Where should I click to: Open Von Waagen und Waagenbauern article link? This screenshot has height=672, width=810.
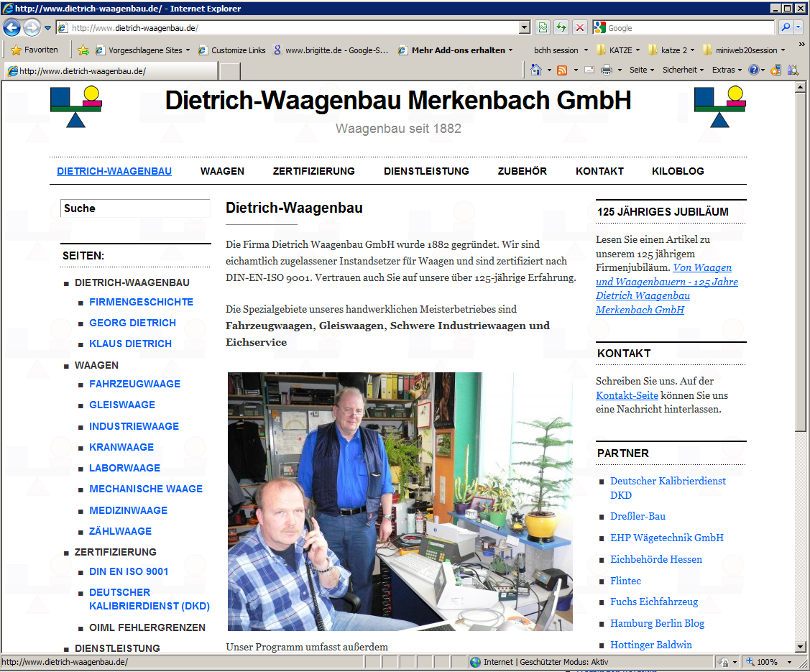pyautogui.click(x=667, y=289)
